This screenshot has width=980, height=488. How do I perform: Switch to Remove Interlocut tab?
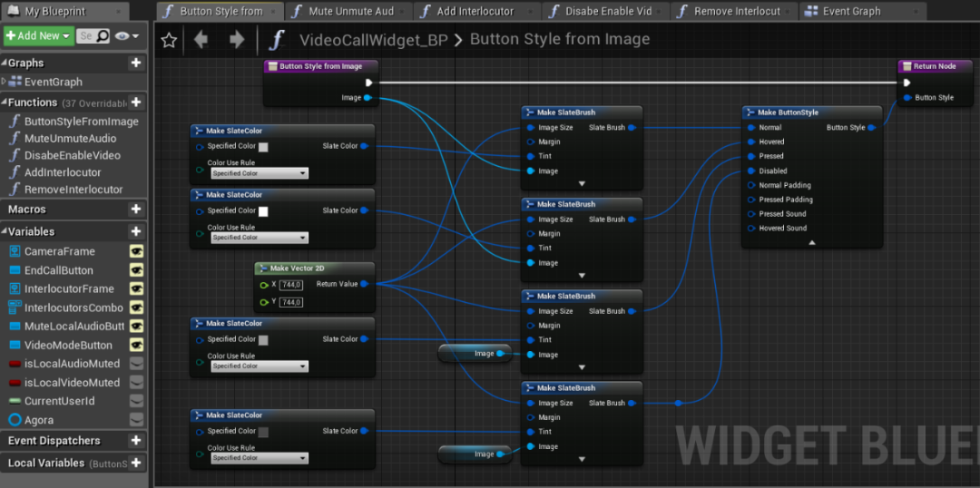coord(734,11)
